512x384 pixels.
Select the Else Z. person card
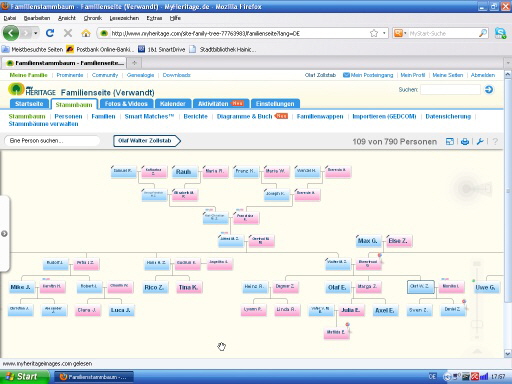click(399, 241)
